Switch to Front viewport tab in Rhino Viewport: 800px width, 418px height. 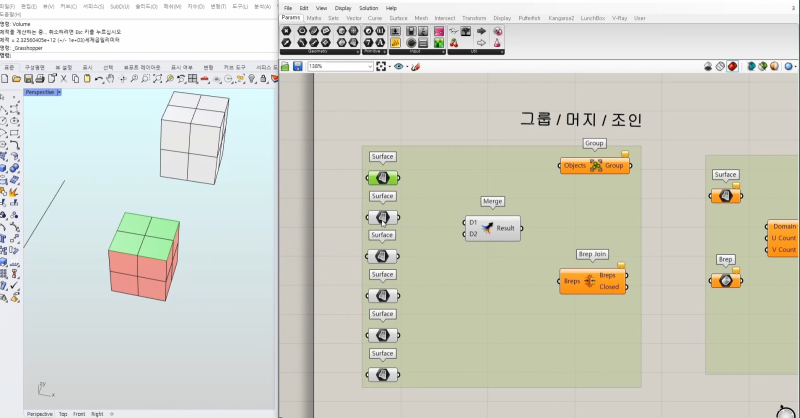click(79, 414)
